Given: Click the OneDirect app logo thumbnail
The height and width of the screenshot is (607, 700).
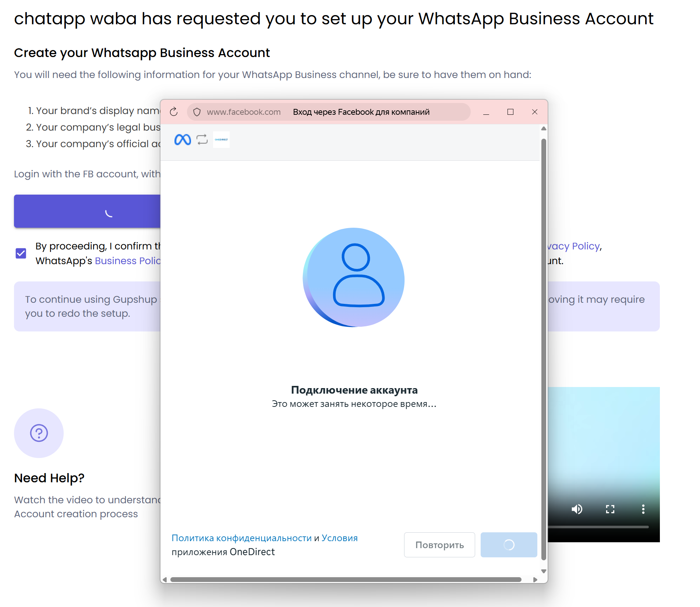Looking at the screenshot, I should pos(221,140).
